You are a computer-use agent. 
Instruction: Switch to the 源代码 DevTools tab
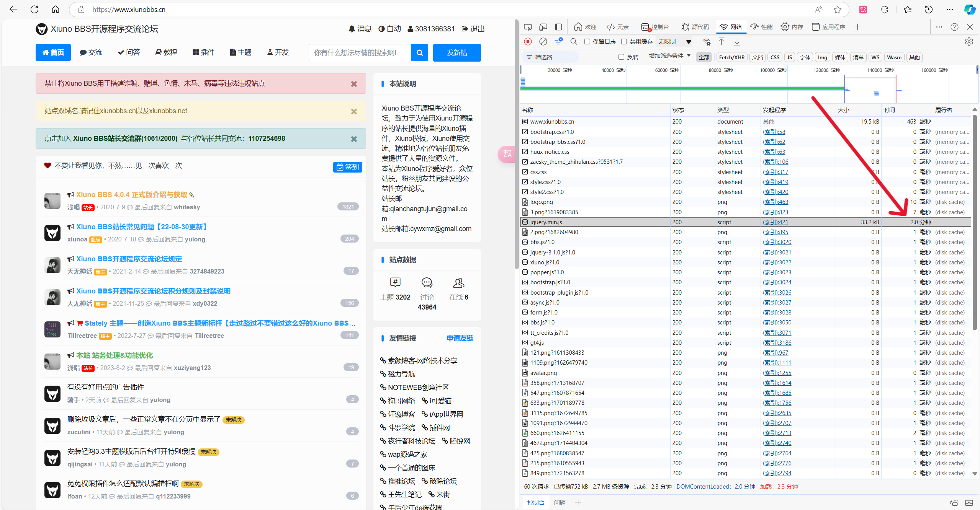[695, 27]
